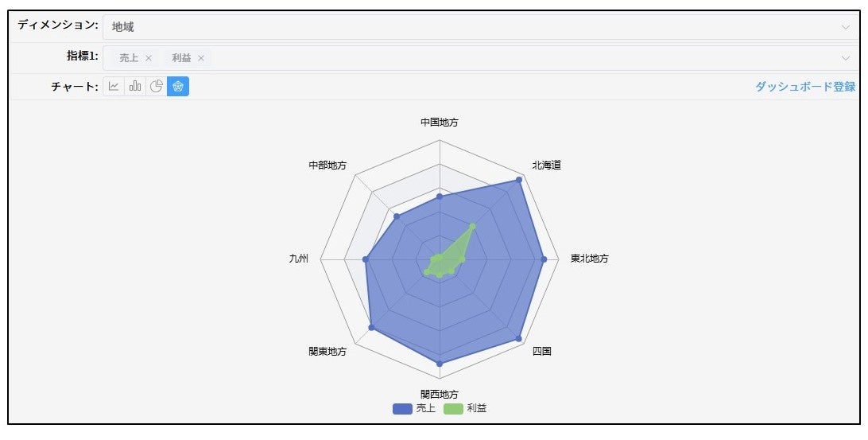Click the 関東地方 sales data point
The image size is (868, 440).
(x=371, y=328)
